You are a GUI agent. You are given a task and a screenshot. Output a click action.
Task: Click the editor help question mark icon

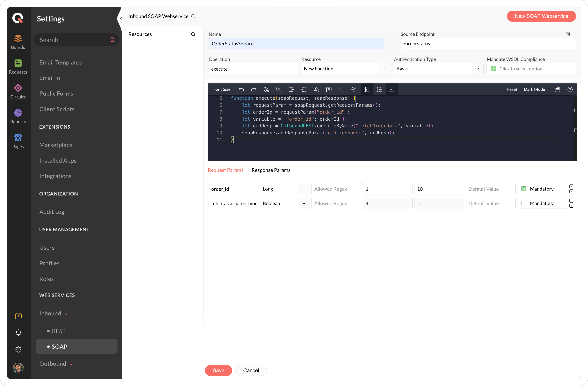tap(570, 89)
